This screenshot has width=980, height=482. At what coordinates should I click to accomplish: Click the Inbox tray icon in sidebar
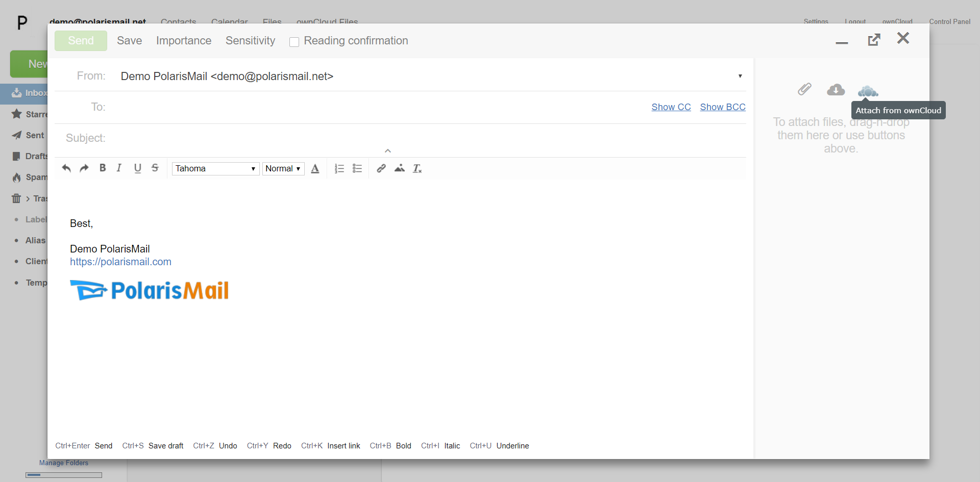[16, 93]
